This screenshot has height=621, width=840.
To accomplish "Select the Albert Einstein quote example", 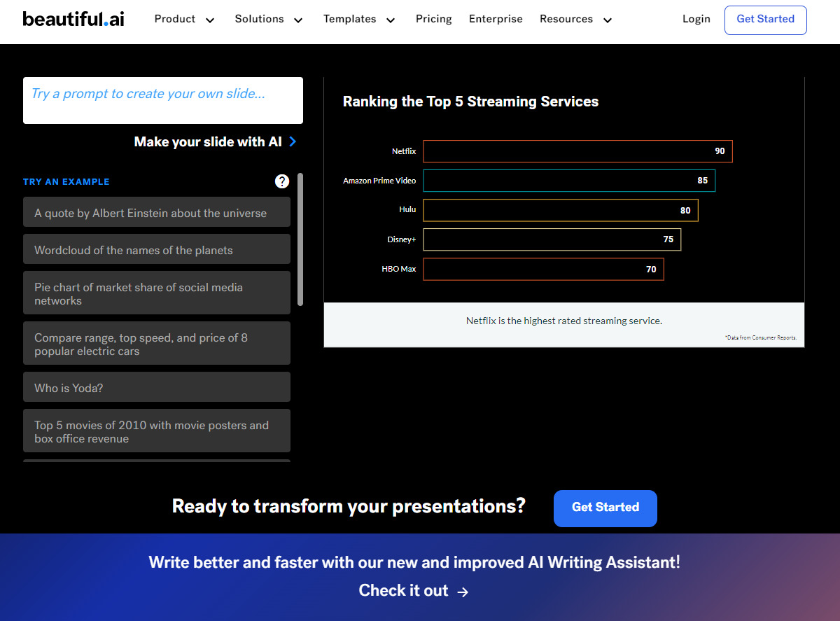I will (x=157, y=212).
